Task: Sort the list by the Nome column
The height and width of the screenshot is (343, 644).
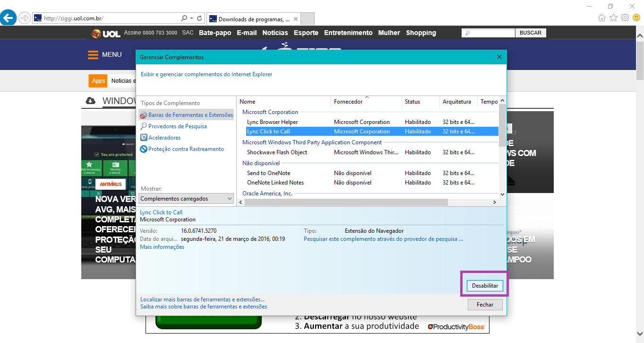Action: click(x=284, y=102)
